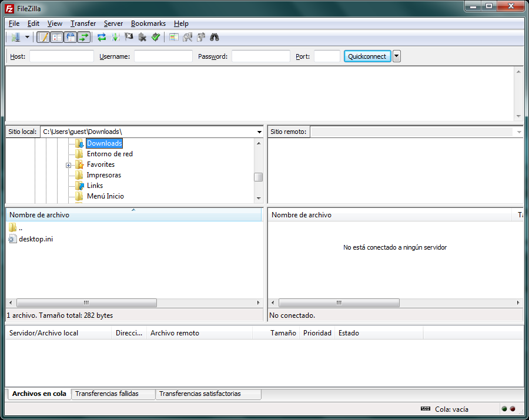The image size is (529, 420).
Task: Open the Quickconnect history dropdown arrow
Action: [397, 56]
